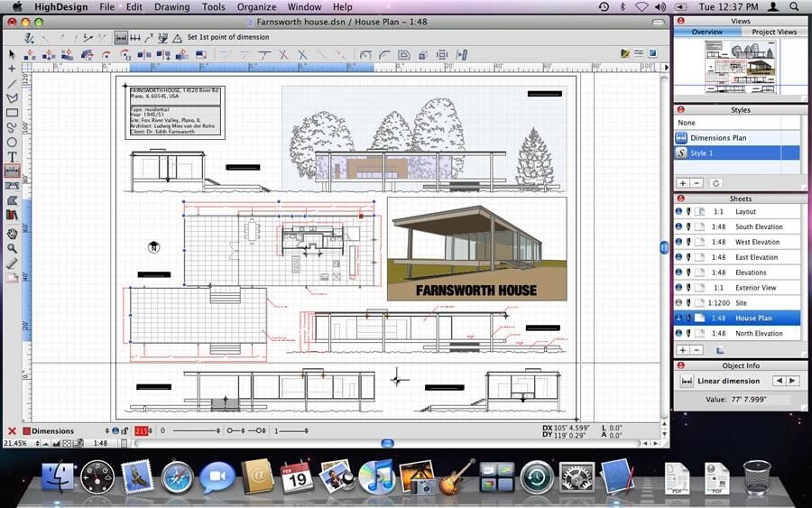Click the refresh styles button
Screen dimensions: 812x508
tap(715, 183)
